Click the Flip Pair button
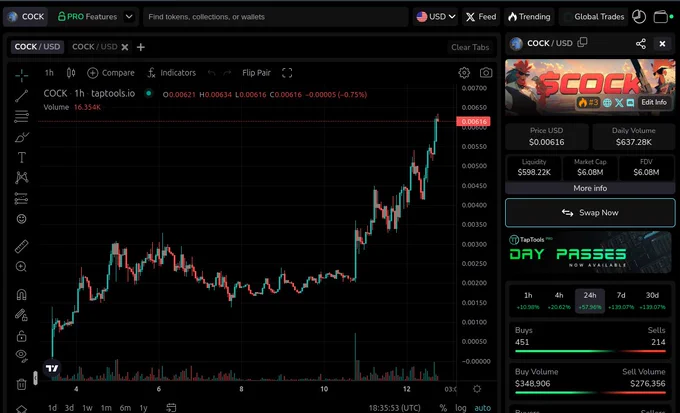680x413 pixels. (x=256, y=73)
